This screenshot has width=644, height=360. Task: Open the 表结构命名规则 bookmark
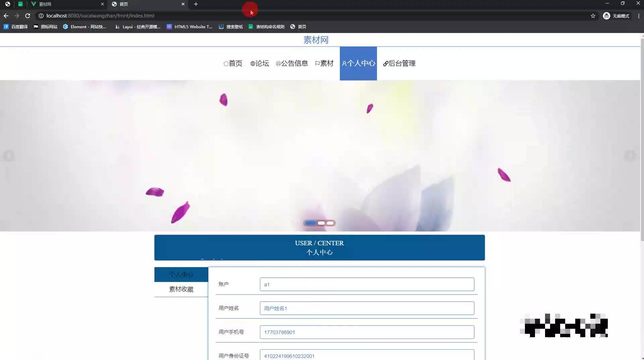pos(266,27)
